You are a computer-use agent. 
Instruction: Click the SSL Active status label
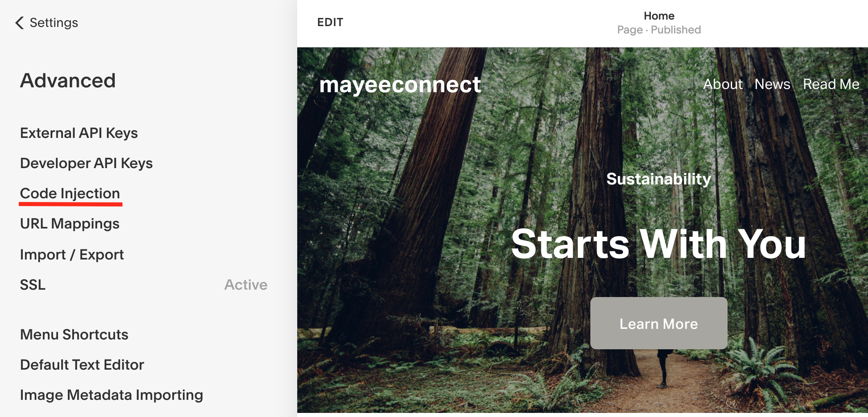(x=246, y=285)
